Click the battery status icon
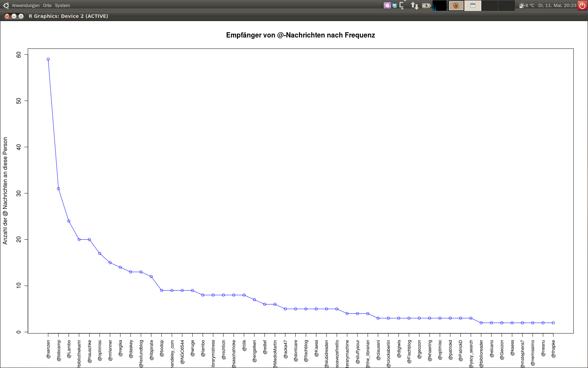The height and width of the screenshot is (368, 588). 426,6
